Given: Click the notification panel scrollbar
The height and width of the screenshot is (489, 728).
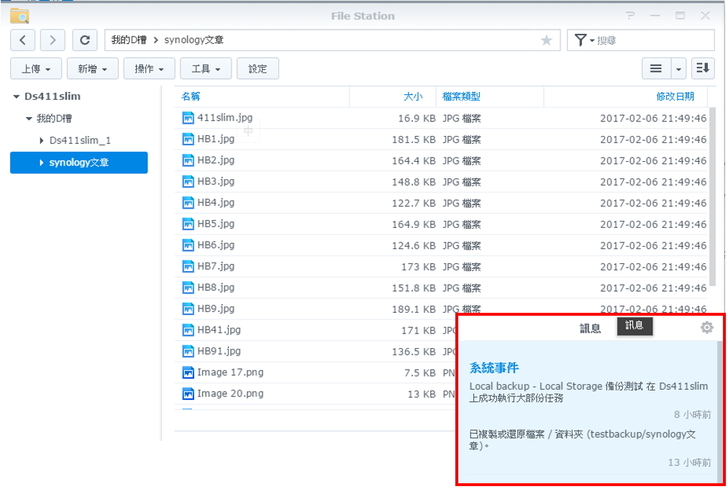Looking at the screenshot, I should 720,412.
